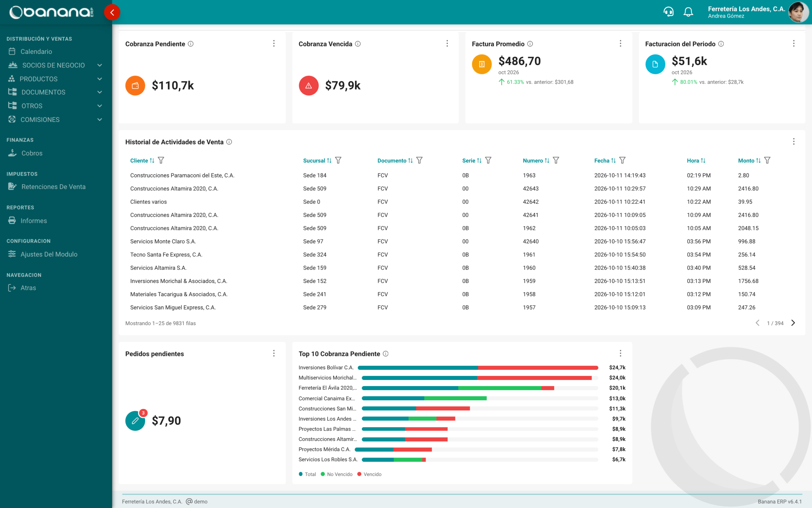812x508 pixels.
Task: Filter the Monto column
Action: click(767, 161)
